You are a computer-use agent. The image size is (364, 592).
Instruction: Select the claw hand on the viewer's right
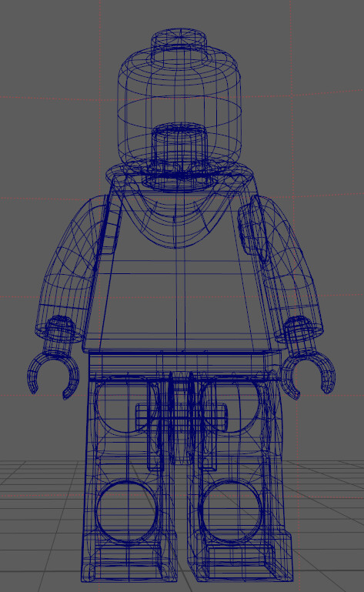coord(309,359)
